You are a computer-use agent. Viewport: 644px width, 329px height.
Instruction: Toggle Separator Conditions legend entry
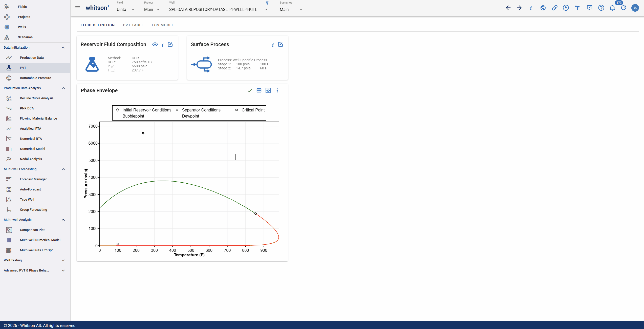[198, 110]
